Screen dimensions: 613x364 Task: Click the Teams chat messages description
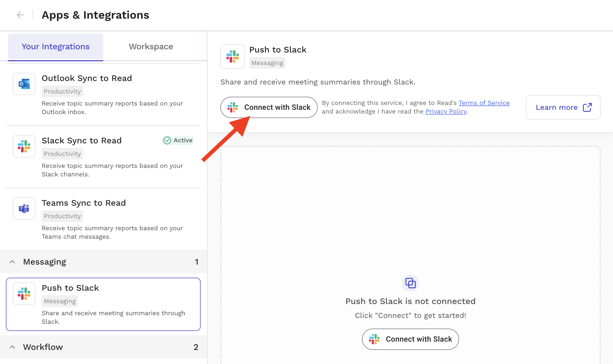[x=112, y=232]
